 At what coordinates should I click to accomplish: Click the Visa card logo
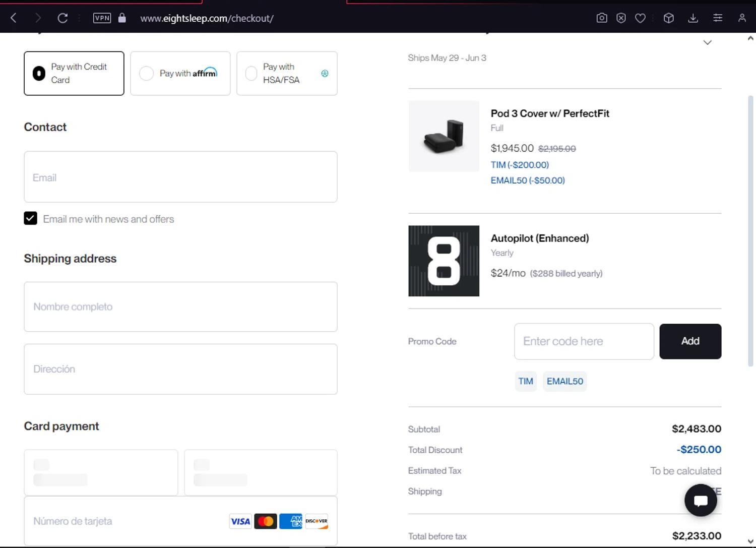[240, 521]
